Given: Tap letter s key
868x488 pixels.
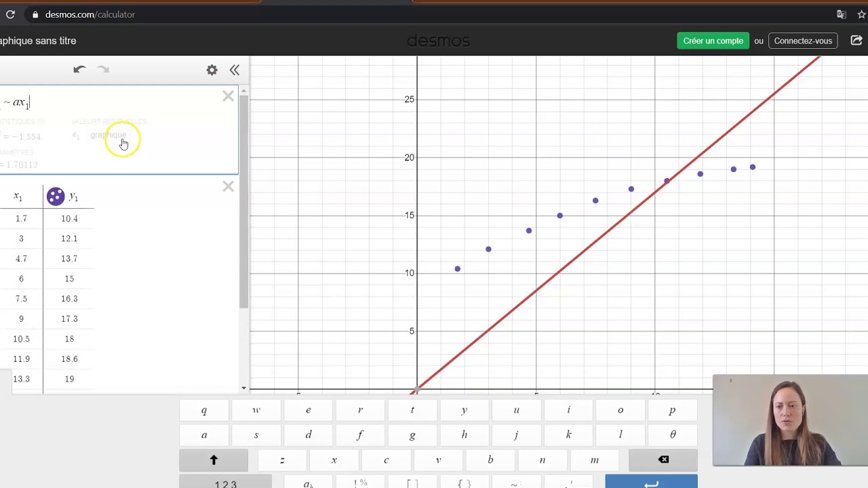Looking at the screenshot, I should 256,435.
